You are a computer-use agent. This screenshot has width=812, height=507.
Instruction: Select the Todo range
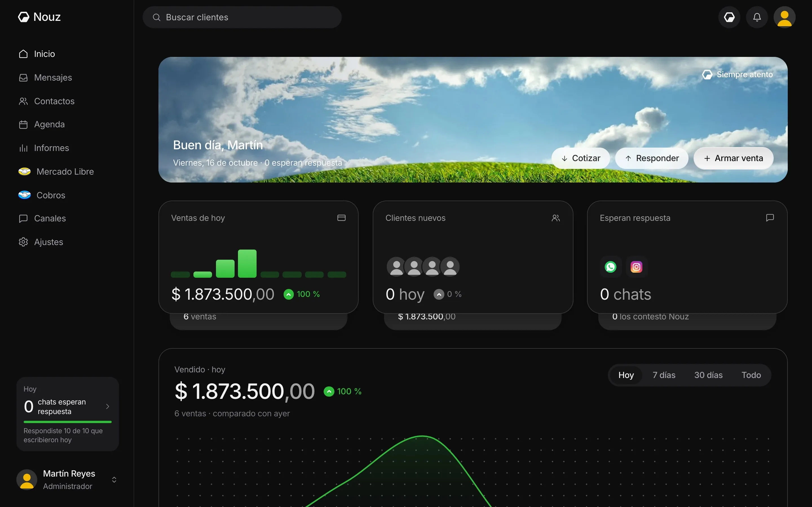(x=751, y=375)
